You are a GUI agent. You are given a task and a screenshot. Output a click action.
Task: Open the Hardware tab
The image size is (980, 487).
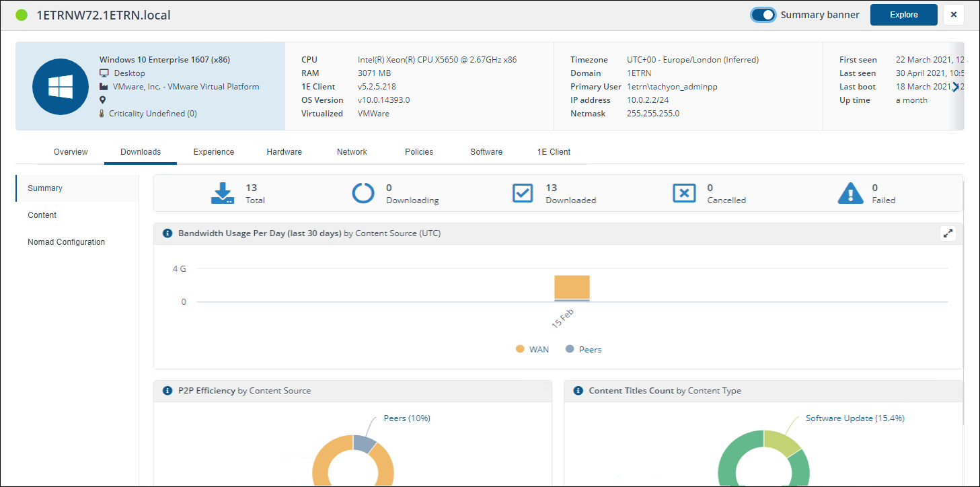[x=284, y=152]
